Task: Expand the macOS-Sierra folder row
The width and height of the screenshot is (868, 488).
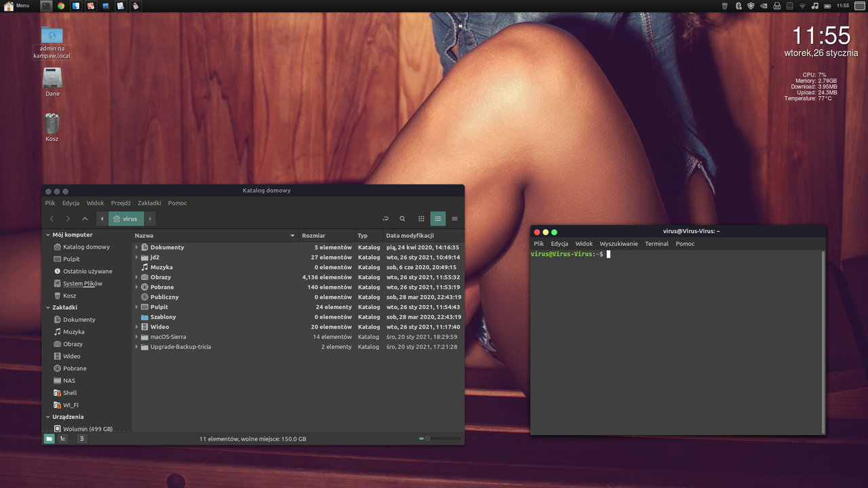Action: click(x=136, y=337)
